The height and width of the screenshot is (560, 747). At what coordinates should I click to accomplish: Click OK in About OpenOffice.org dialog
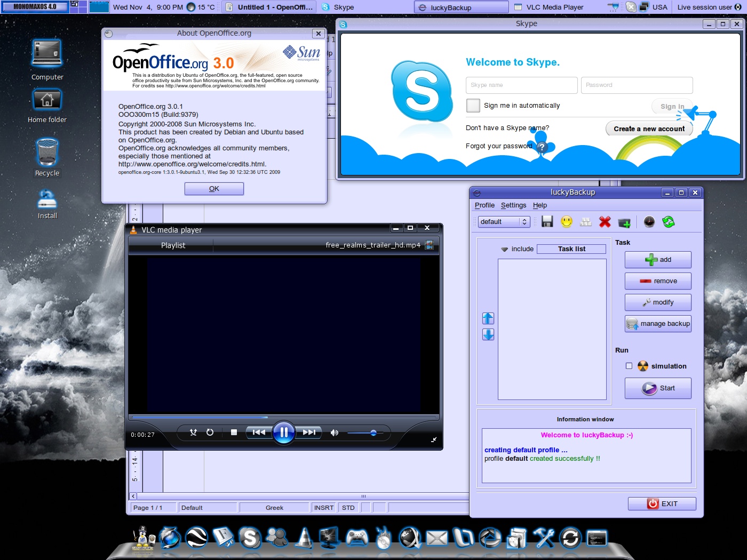[x=214, y=189]
